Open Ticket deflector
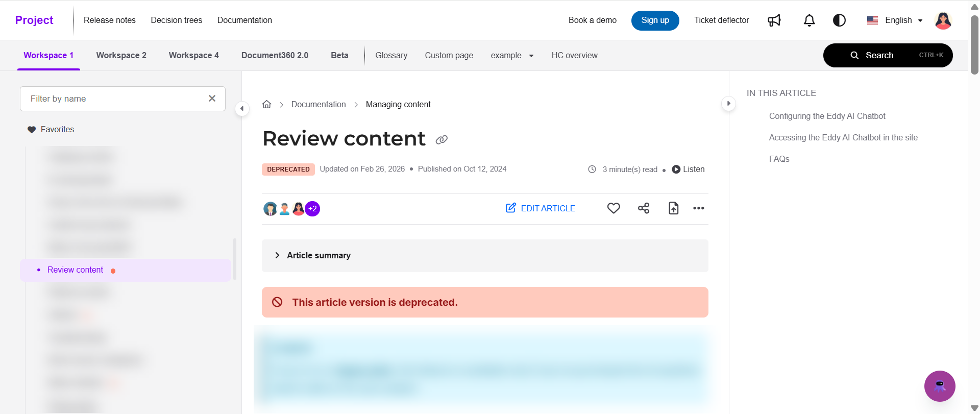This screenshot has height=414, width=980. (721, 20)
